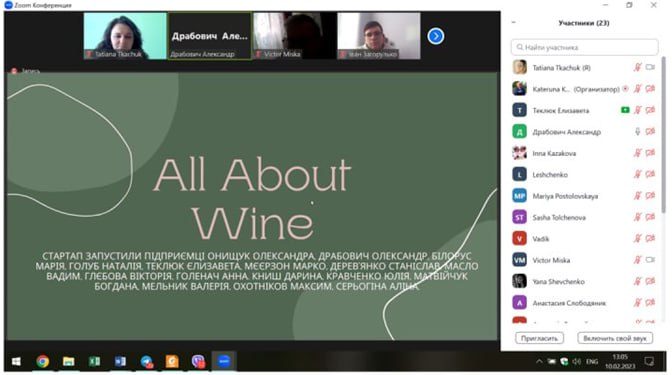This screenshot has height=375, width=672.
Task: Click Sasha Tolchenova camera-off icon
Action: click(x=650, y=217)
